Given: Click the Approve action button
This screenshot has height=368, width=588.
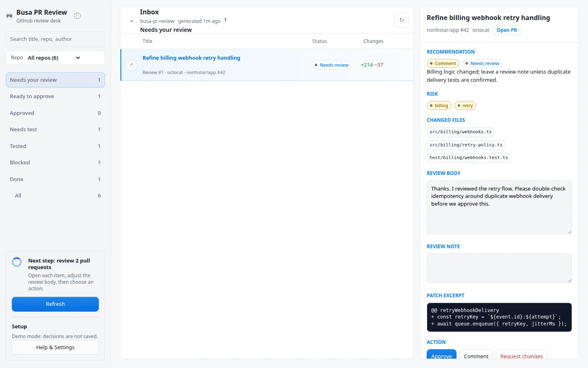Looking at the screenshot, I should (441, 355).
